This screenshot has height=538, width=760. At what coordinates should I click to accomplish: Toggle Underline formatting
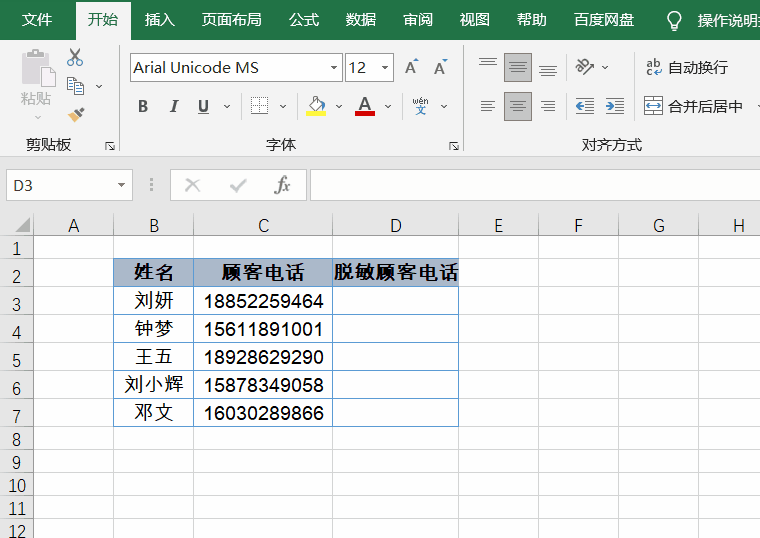(204, 106)
